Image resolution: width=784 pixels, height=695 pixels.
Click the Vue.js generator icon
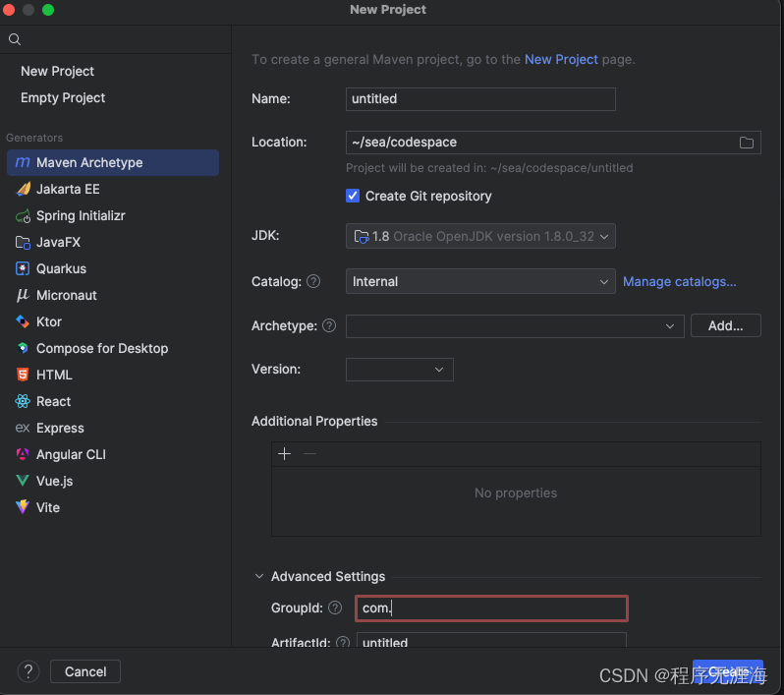pos(23,481)
